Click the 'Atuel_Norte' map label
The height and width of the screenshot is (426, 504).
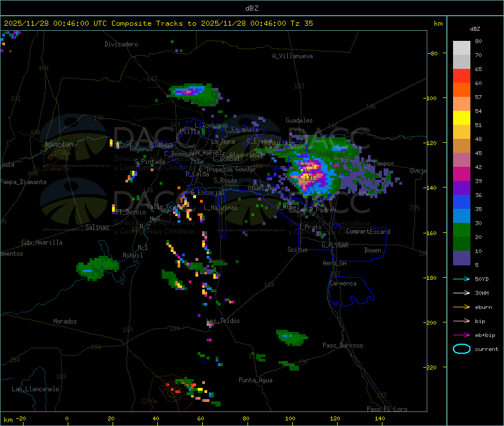pos(266,188)
